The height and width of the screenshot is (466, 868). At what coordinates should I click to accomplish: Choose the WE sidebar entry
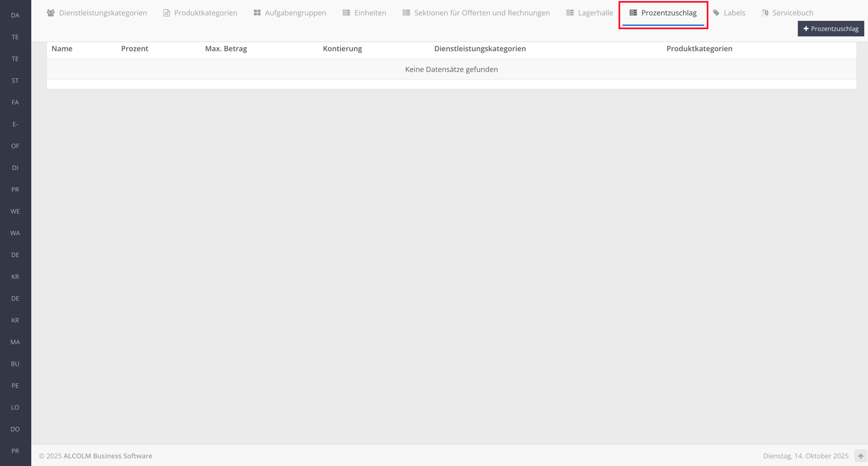point(15,212)
